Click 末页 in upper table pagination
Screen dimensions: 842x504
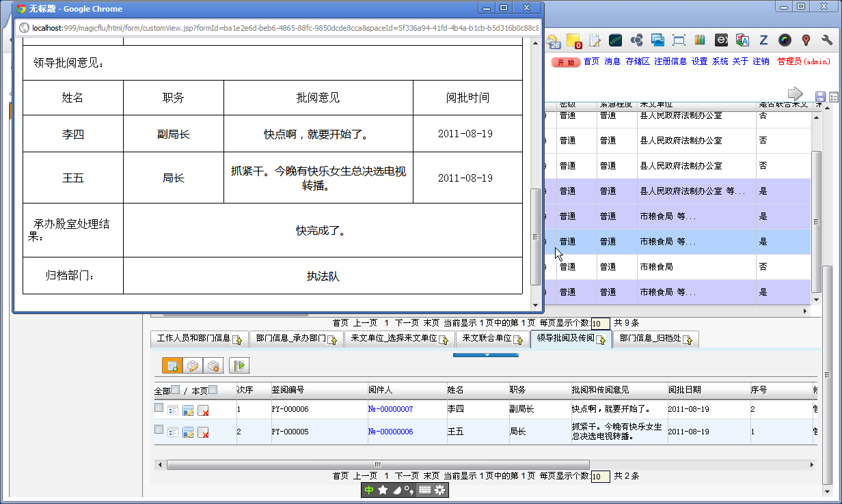point(431,323)
